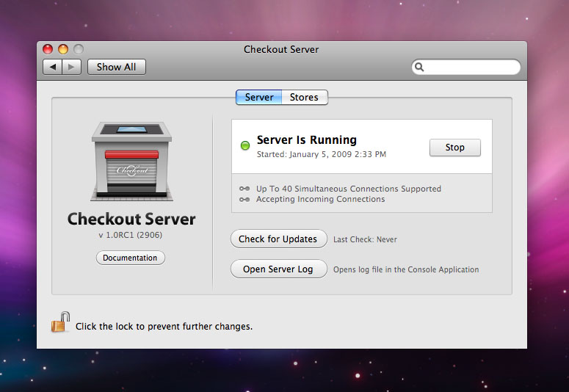
Task: Click 'Started: January 5, 2009 2:33 PM'
Action: [x=322, y=154]
